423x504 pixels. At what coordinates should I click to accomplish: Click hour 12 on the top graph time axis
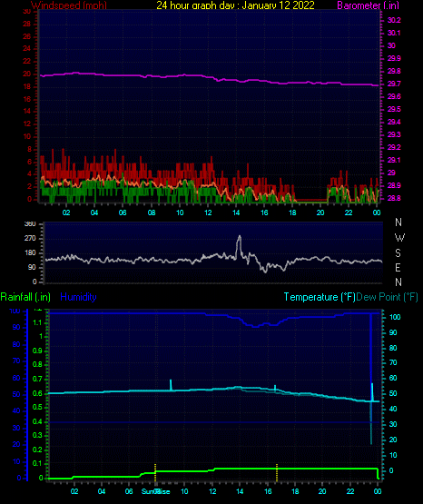pos(208,212)
